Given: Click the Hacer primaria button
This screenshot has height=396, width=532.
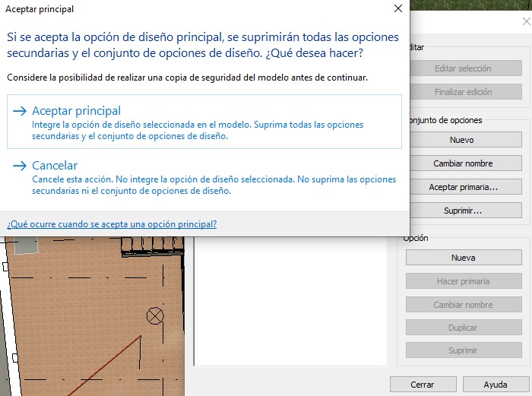Looking at the screenshot, I should [462, 281].
